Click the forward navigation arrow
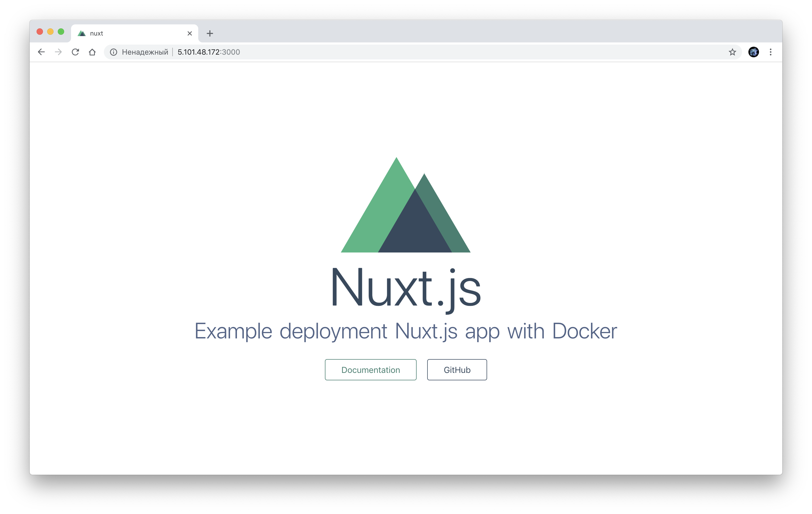812x514 pixels. click(58, 52)
